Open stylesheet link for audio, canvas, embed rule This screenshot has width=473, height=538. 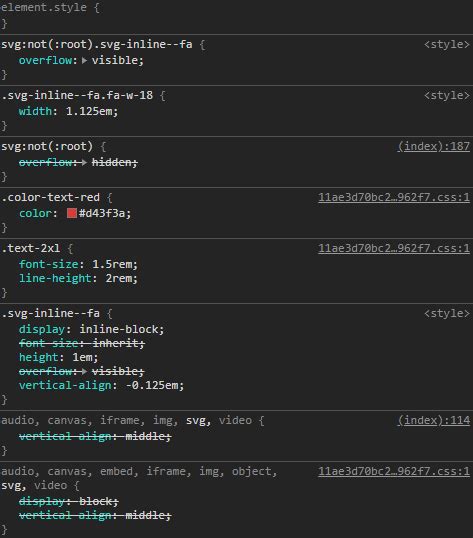pyautogui.click(x=394, y=471)
